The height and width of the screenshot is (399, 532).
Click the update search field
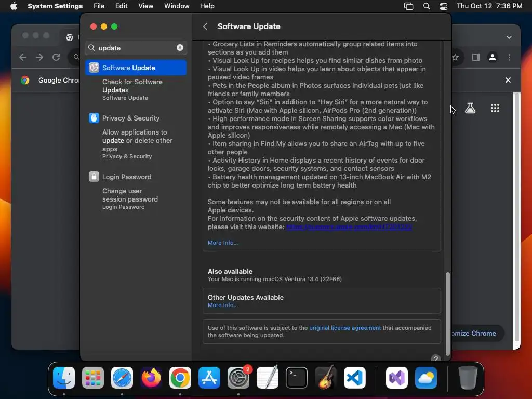coord(136,48)
